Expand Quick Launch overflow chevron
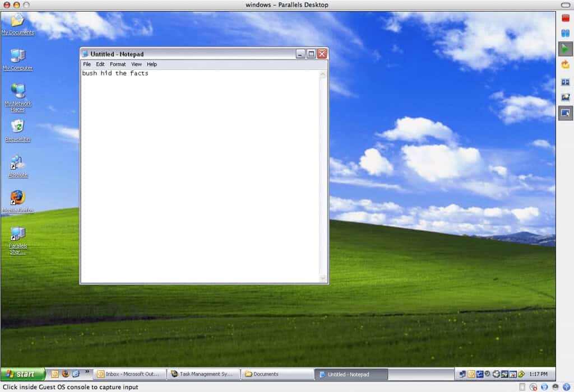 pos(87,372)
